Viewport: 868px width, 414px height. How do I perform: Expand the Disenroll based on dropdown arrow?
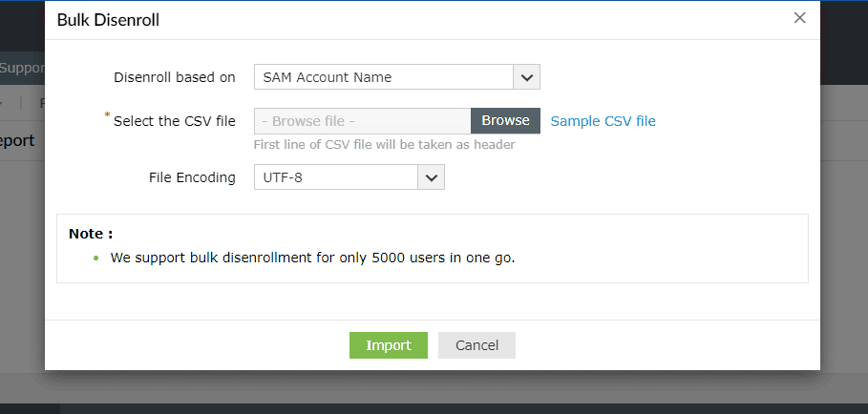[x=527, y=77]
